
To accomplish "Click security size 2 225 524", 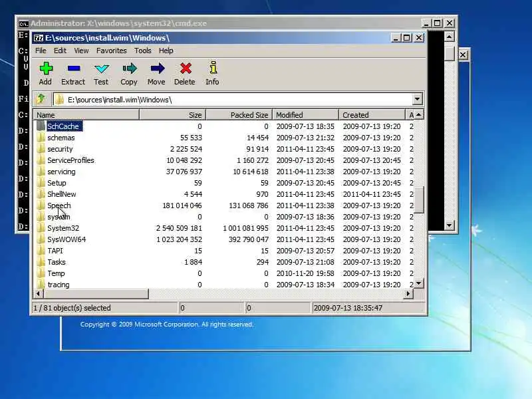I will pos(186,149).
